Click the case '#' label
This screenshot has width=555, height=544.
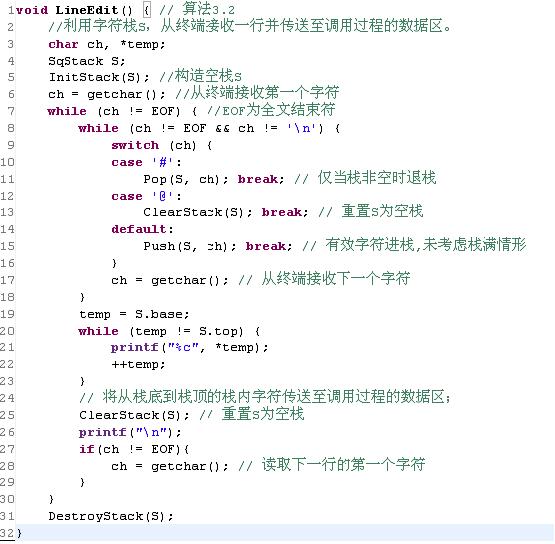click(x=146, y=162)
